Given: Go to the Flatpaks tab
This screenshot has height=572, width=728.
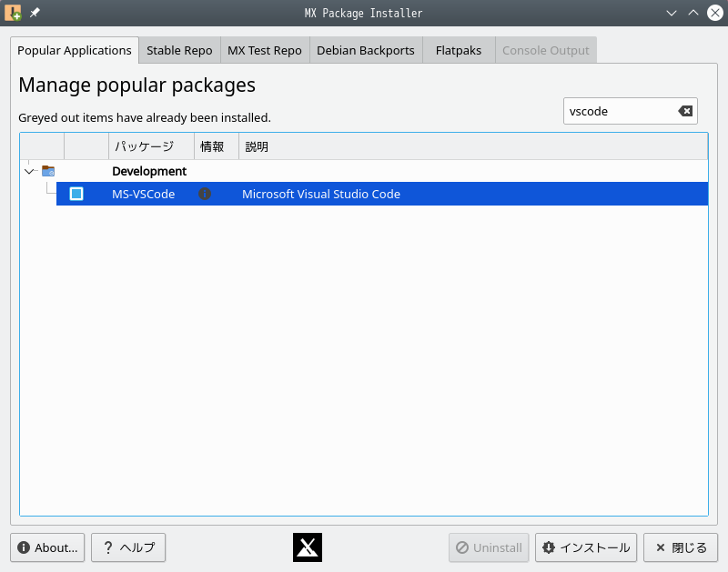Looking at the screenshot, I should [459, 50].
